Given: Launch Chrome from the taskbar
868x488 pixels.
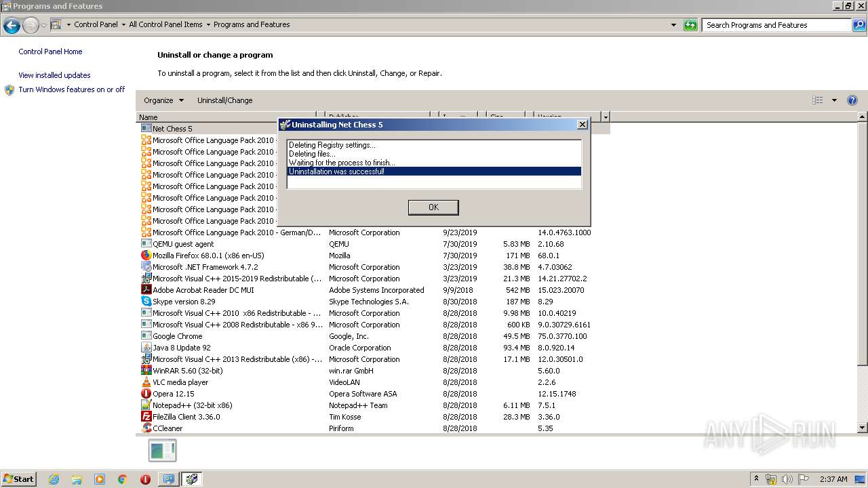Looking at the screenshot, I should [x=123, y=479].
